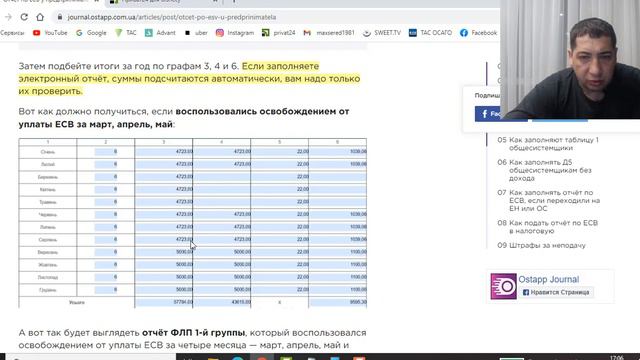
Task: Open the Advant bookmark
Action: tap(160, 33)
